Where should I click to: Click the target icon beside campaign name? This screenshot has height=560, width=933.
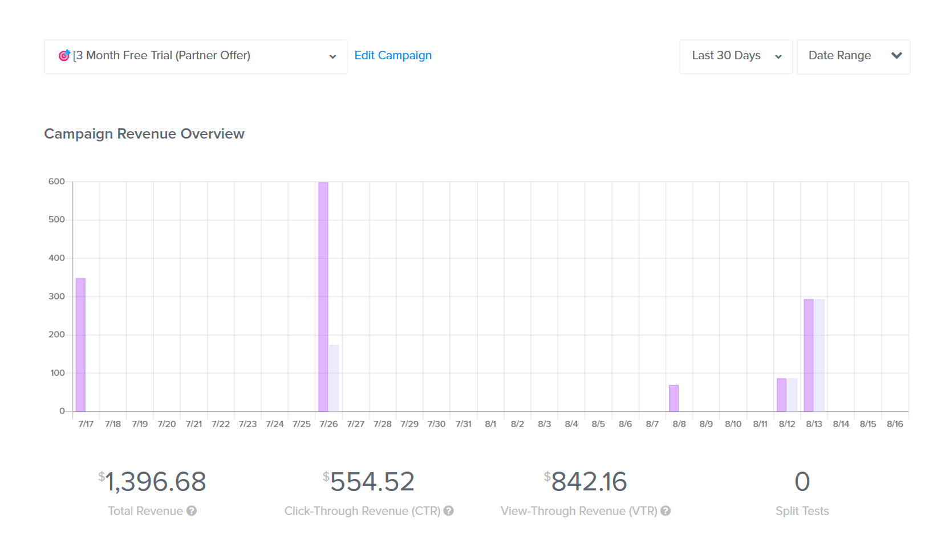tap(64, 55)
